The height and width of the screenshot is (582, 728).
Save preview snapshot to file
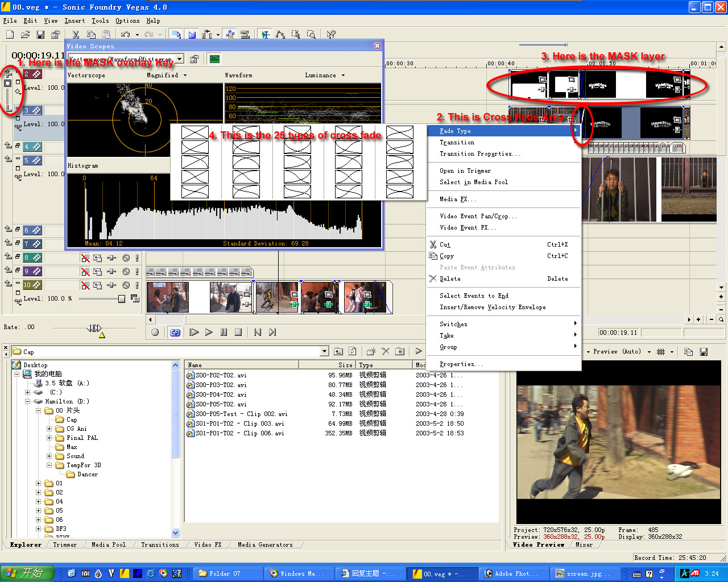tap(704, 352)
